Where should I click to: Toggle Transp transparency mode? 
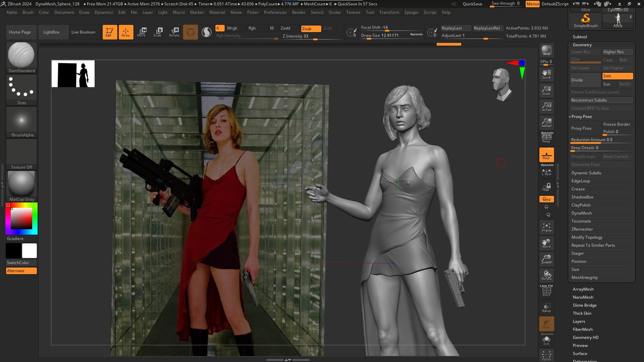pos(547,308)
